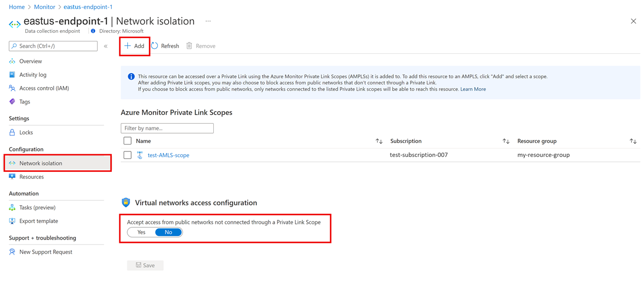Open the test-AMLS-scope link
Image resolution: width=644 pixels, height=281 pixels.
point(169,155)
